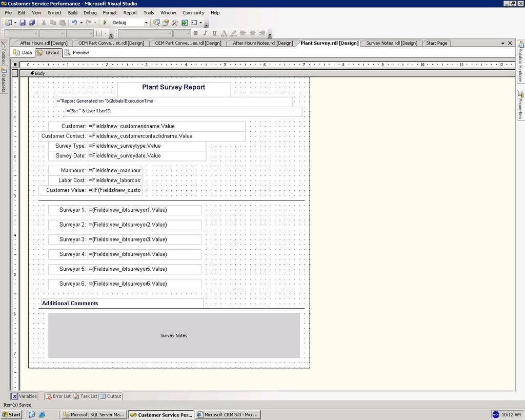
Task: Click the Bold formatting icon
Action: pyautogui.click(x=196, y=33)
